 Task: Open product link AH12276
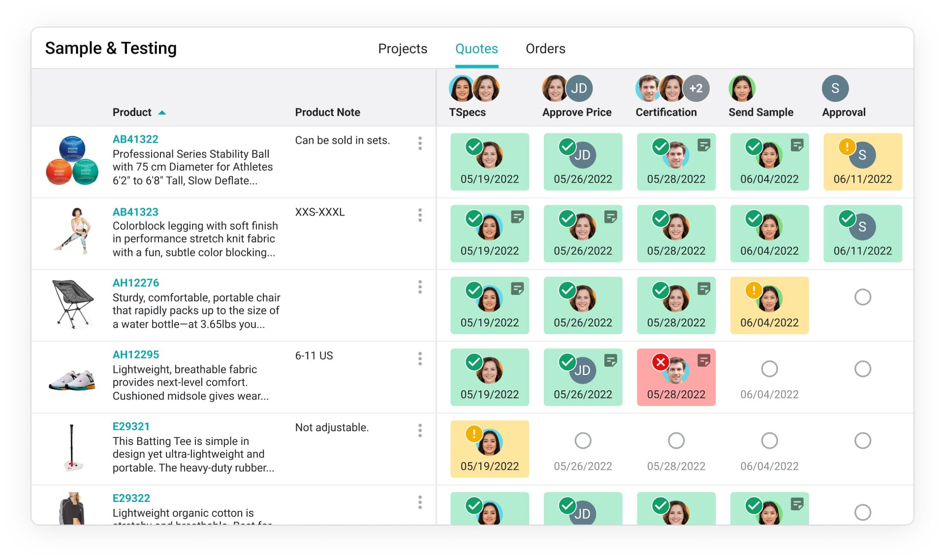(x=136, y=283)
